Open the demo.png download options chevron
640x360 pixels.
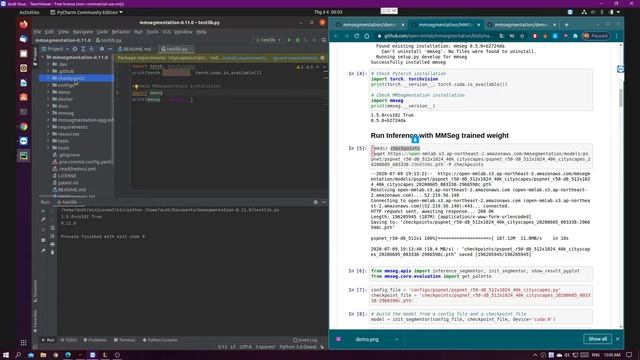pyautogui.click(x=396, y=339)
